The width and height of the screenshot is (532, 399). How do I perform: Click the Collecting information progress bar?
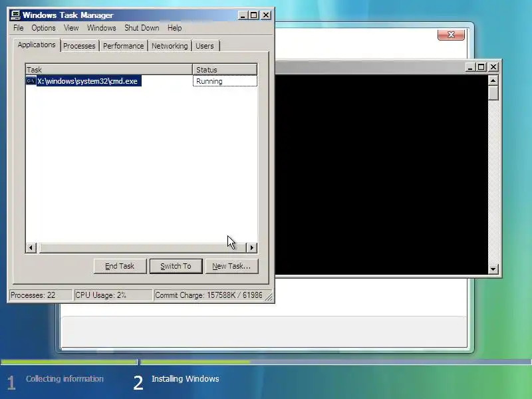(69, 362)
